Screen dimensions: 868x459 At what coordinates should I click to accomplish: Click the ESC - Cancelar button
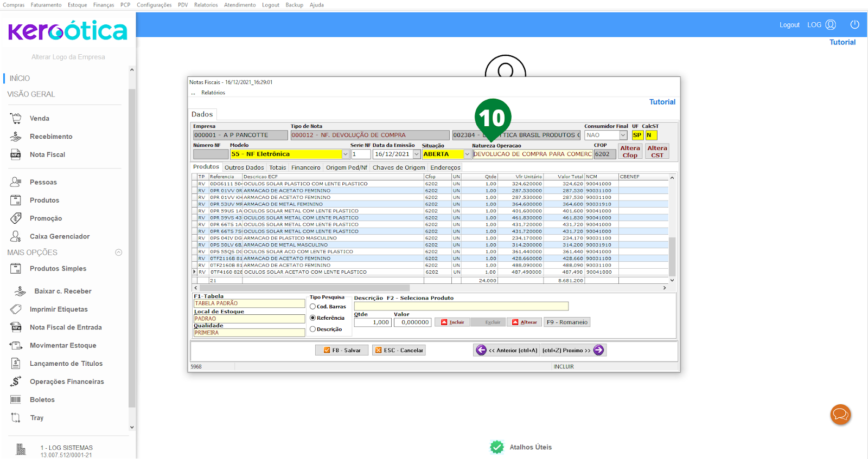pos(399,350)
